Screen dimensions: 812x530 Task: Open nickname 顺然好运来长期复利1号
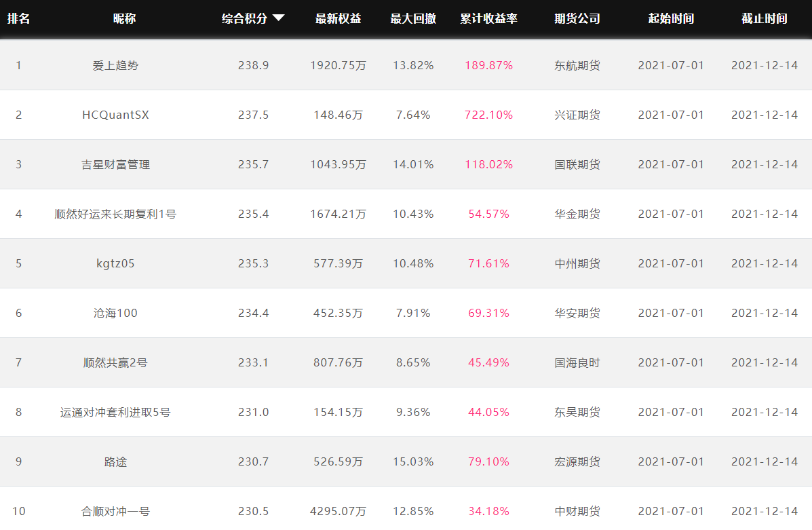tap(115, 214)
